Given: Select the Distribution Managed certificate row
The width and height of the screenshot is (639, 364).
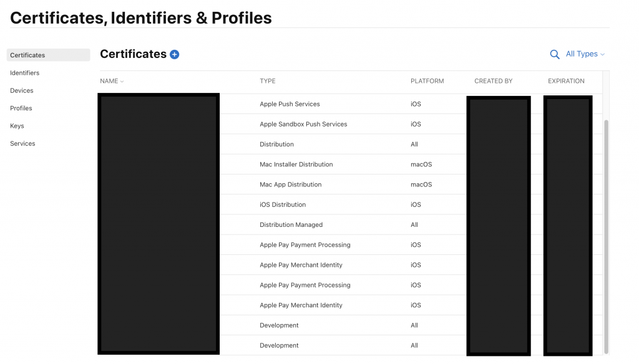Looking at the screenshot, I should [x=291, y=225].
